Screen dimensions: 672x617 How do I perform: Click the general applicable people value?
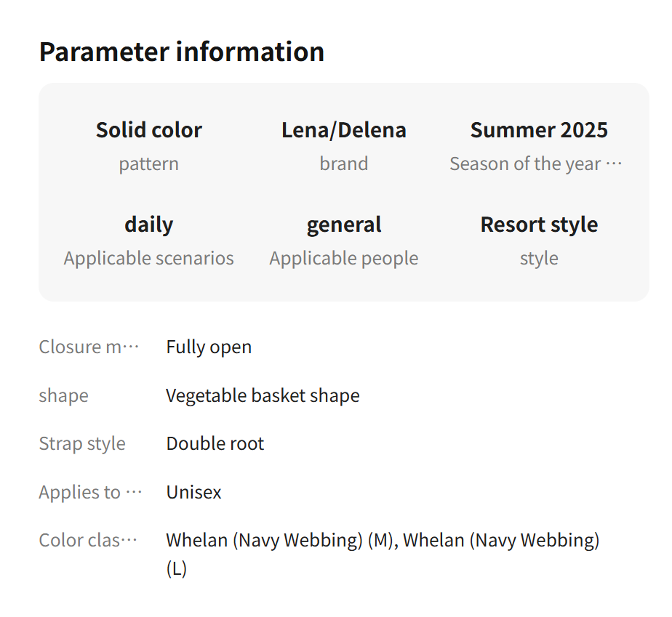(344, 225)
